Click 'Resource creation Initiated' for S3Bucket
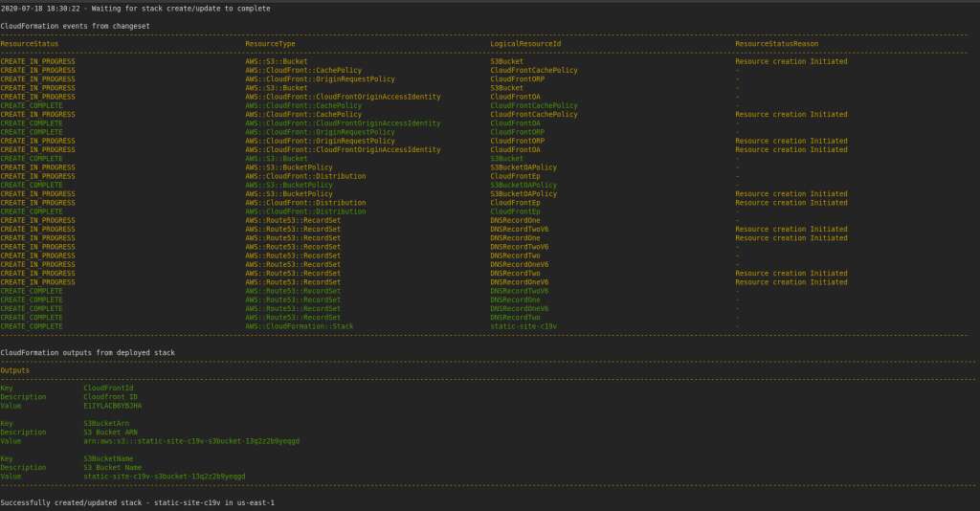Screen dimensions: 980x511 [x=791, y=61]
